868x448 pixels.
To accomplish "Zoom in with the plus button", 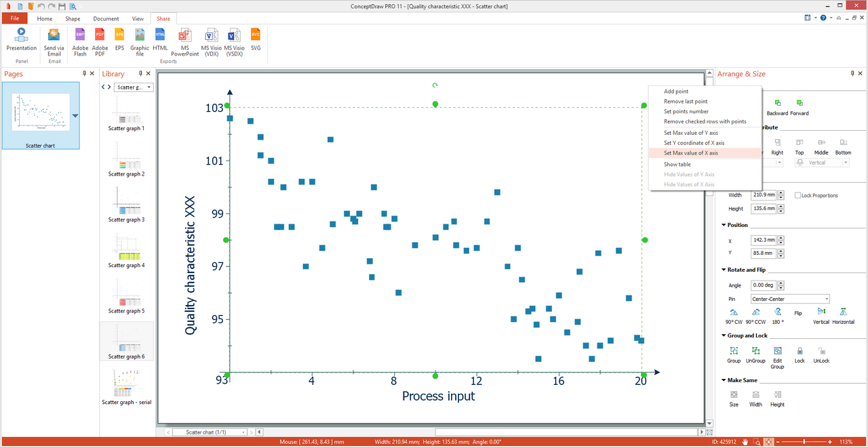I will (x=831, y=442).
